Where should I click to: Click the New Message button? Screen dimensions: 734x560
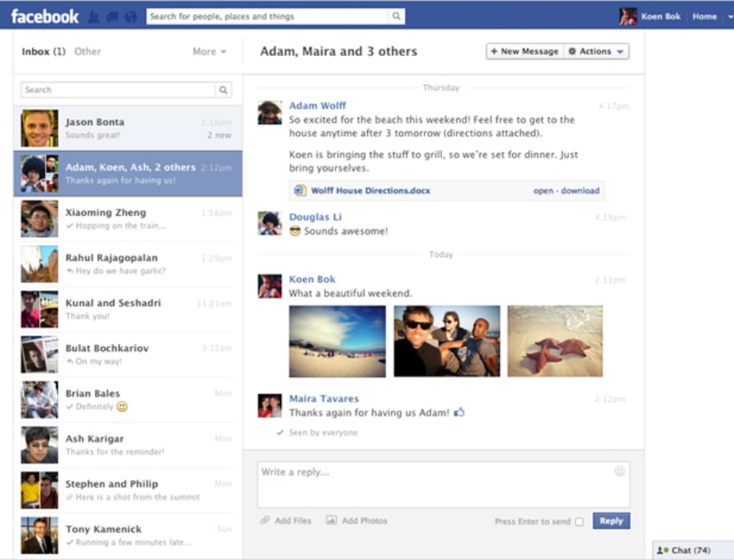pyautogui.click(x=525, y=52)
